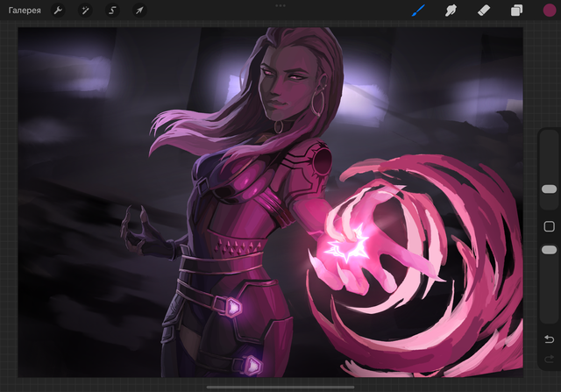Click the brush size slider handle
Screen dimensions: 561x392
coord(550,189)
